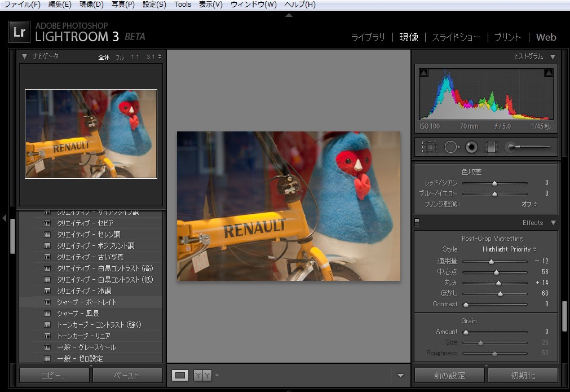Choose the Red Eye Correction tool

471,147
